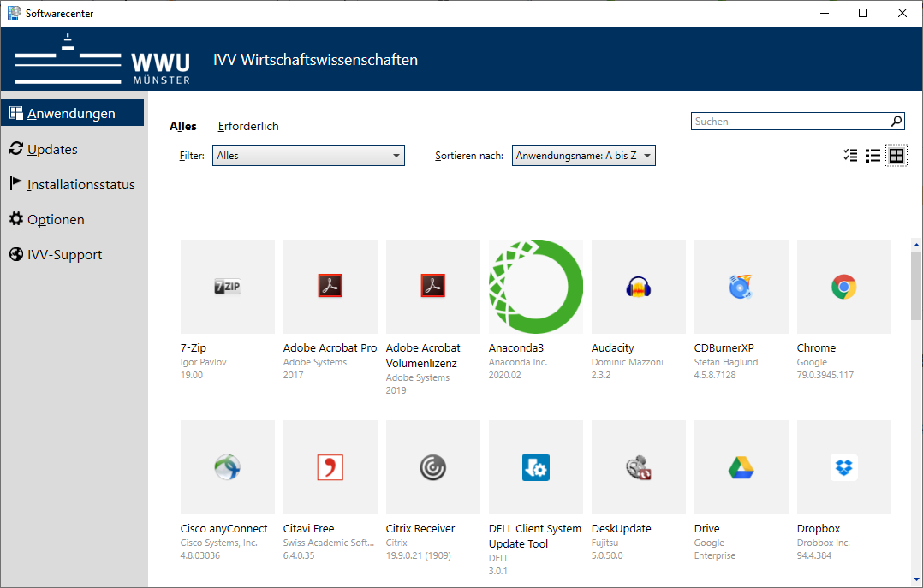Screen dimensions: 923x588
Task: Open the Anwendungen section
Action: point(73,113)
